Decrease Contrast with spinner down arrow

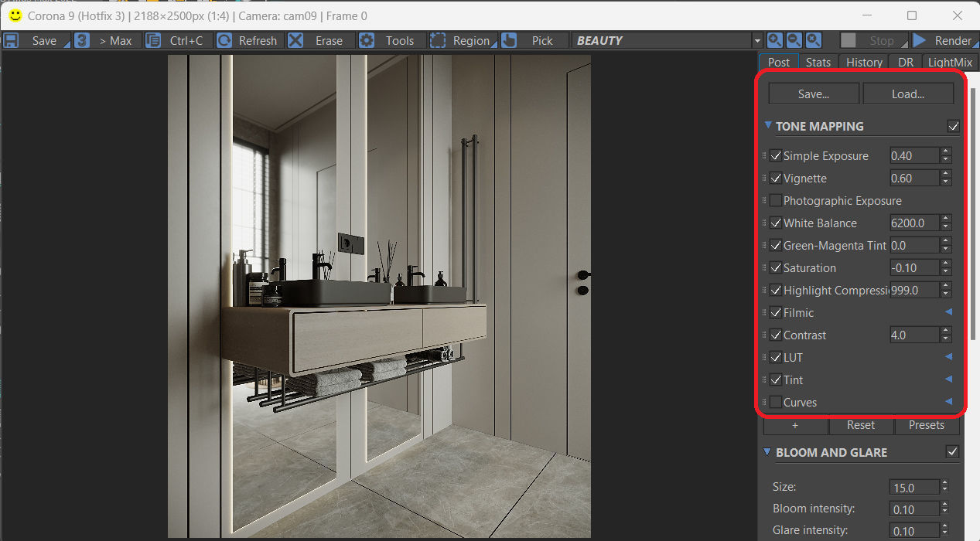[945, 339]
